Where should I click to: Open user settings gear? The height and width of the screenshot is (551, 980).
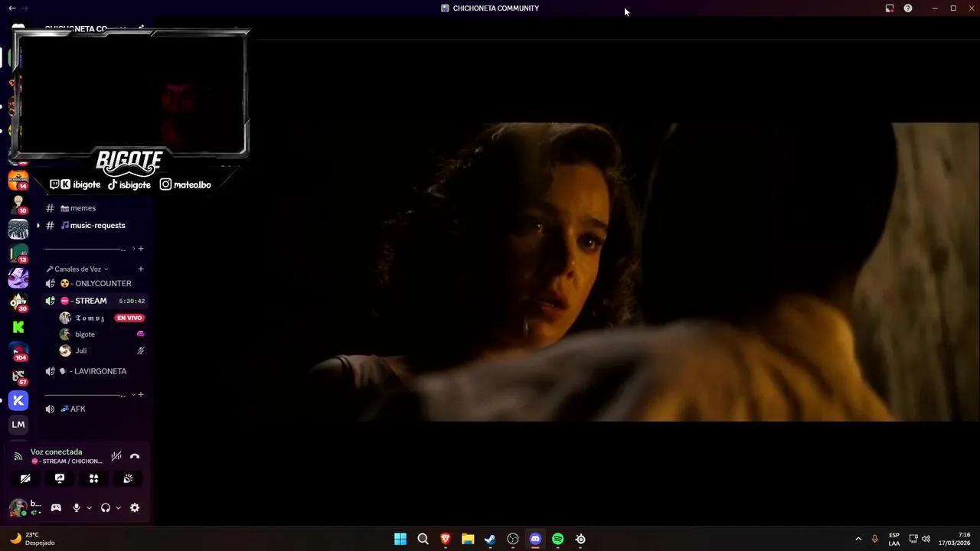pos(135,507)
